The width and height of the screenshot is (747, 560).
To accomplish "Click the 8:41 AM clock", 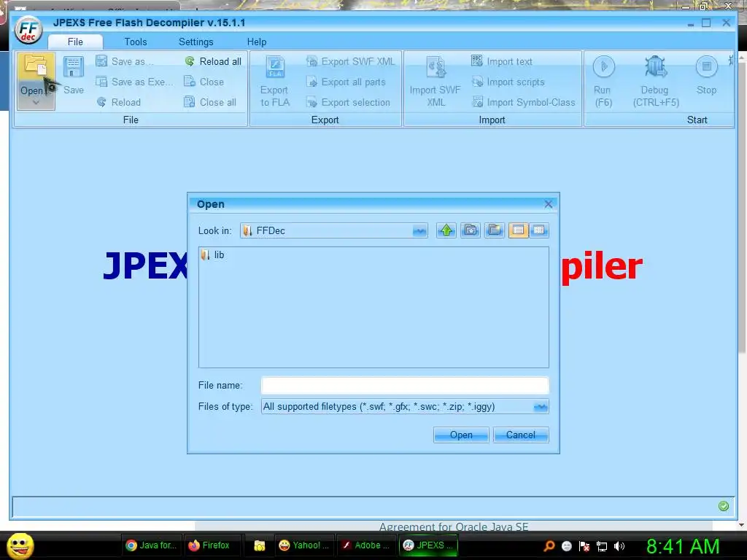I will pyautogui.click(x=683, y=546).
